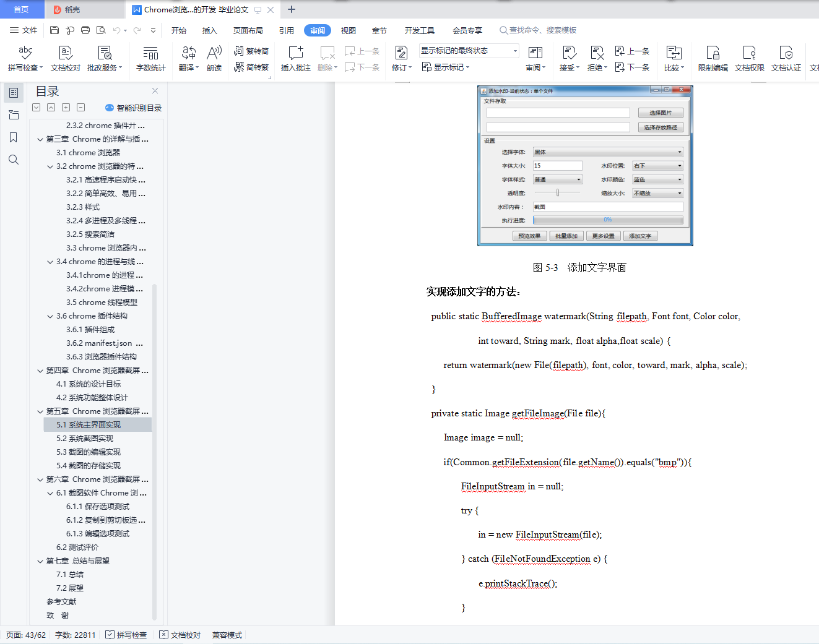Screen dimensions: 819x644
Task: Click the magnifier search icon in left sidebar
Action: pos(14,160)
